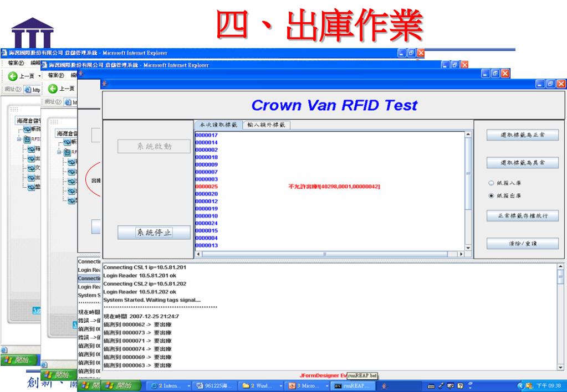The image size is (567, 392).
Task: Expand the 3 Micro... taskbar group arrow
Action: pyautogui.click(x=326, y=386)
